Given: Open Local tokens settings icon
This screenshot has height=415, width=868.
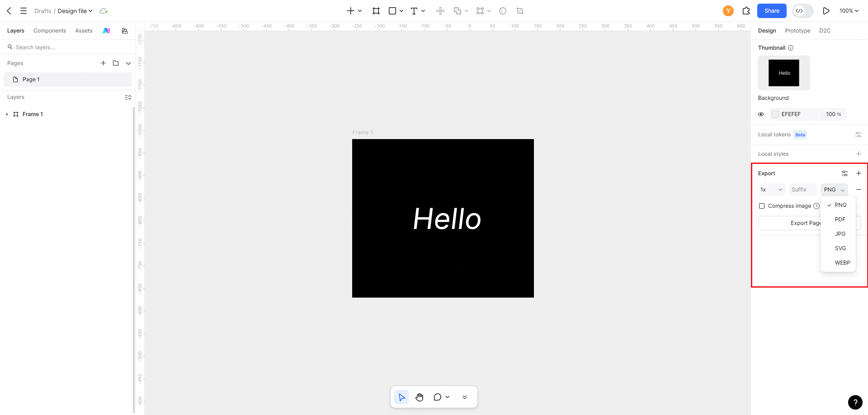Looking at the screenshot, I should pos(859,135).
